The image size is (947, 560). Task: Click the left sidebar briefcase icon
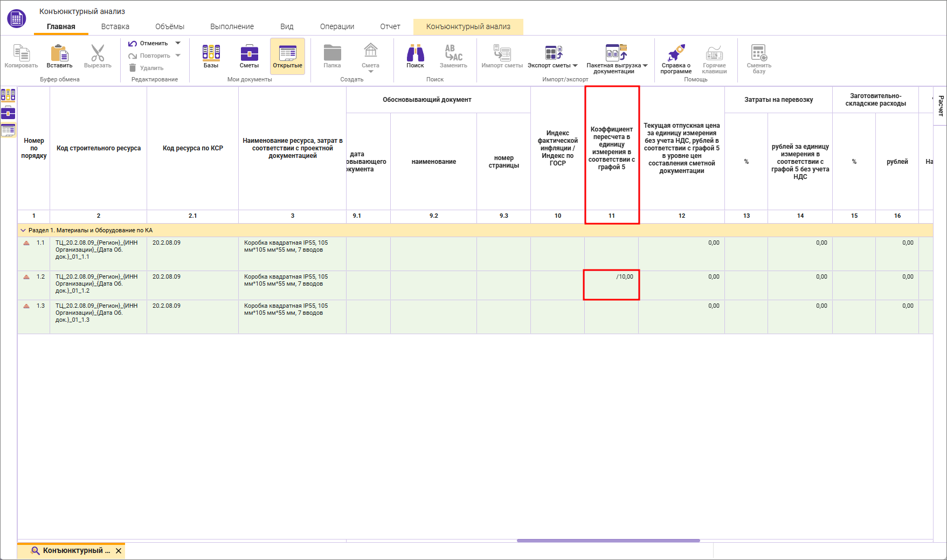tap(8, 113)
